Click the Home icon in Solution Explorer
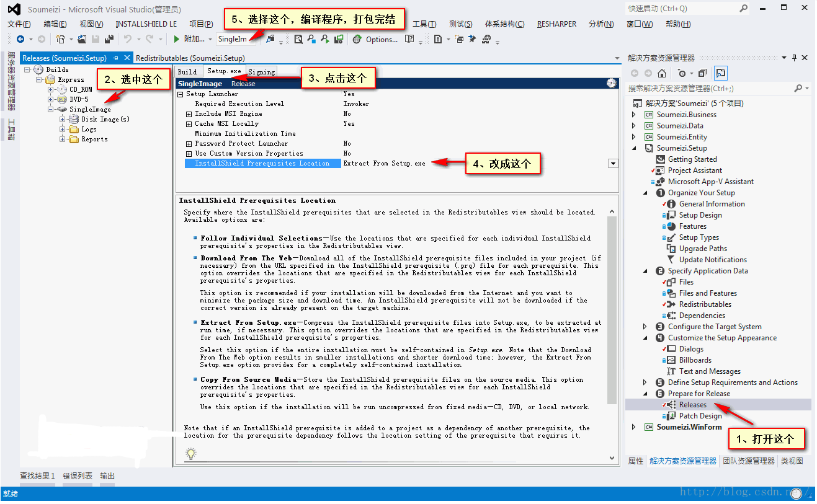 pos(662,73)
